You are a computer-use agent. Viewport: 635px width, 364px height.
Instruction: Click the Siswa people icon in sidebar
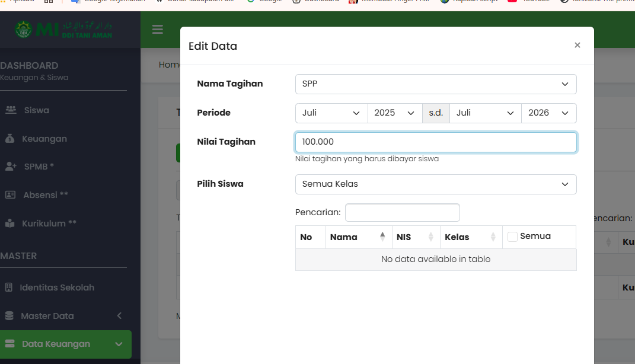click(x=11, y=110)
